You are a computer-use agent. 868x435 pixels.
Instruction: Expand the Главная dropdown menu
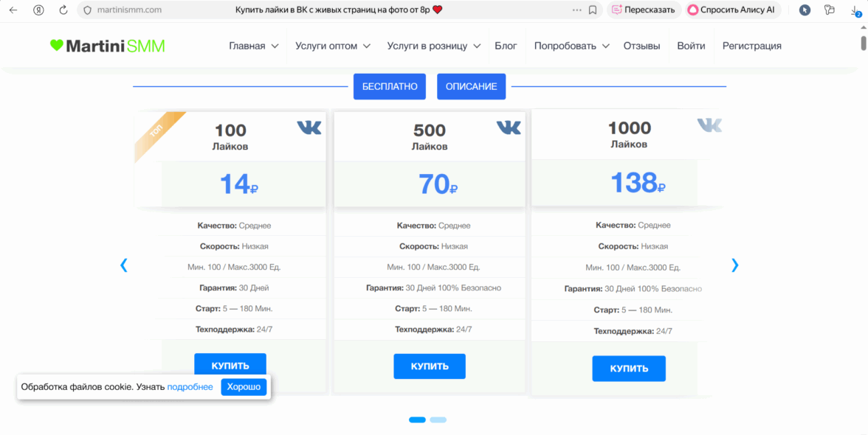pos(253,46)
